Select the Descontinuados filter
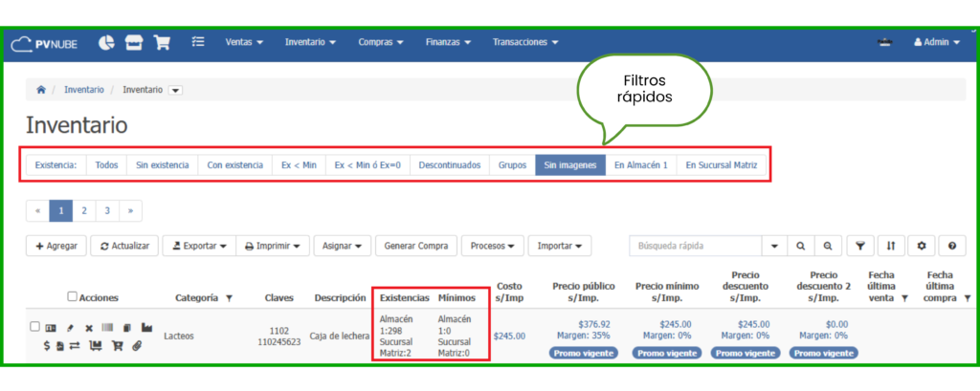The image size is (980, 391). (450, 165)
